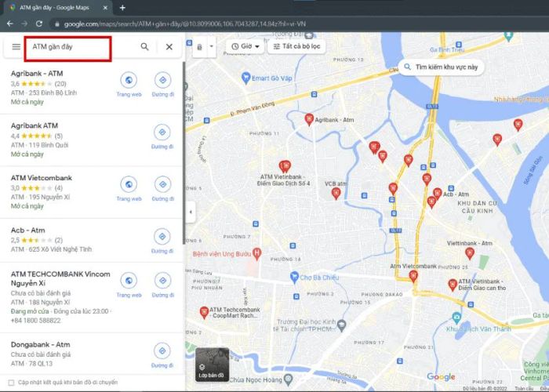Click the 'ATM gần đây' search field
The image size is (549, 392).
tap(68, 49)
